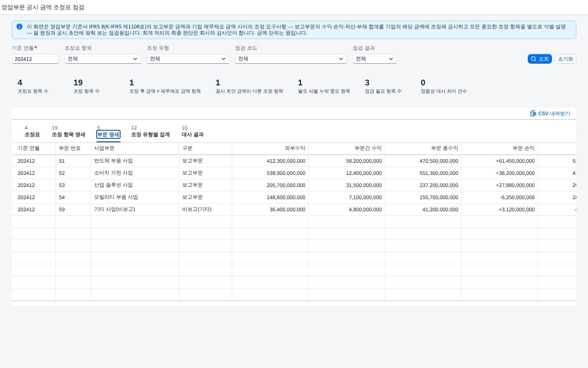
Task: Select the 기타 사업(비보고) cell
Action: [135, 209]
